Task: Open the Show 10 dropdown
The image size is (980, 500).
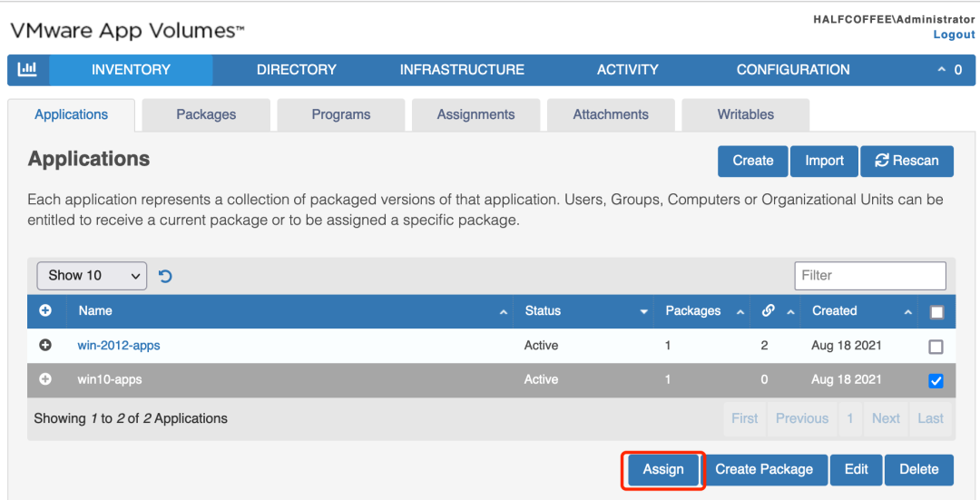Action: click(92, 276)
